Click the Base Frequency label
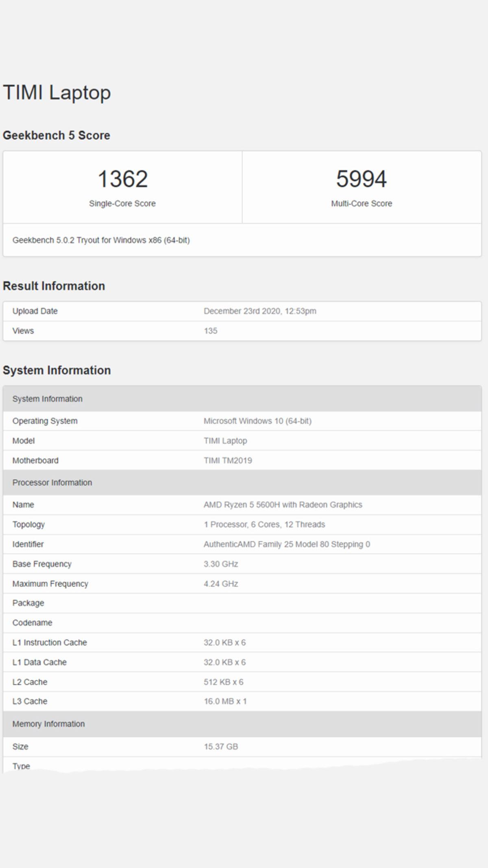Image resolution: width=488 pixels, height=868 pixels. 42,564
